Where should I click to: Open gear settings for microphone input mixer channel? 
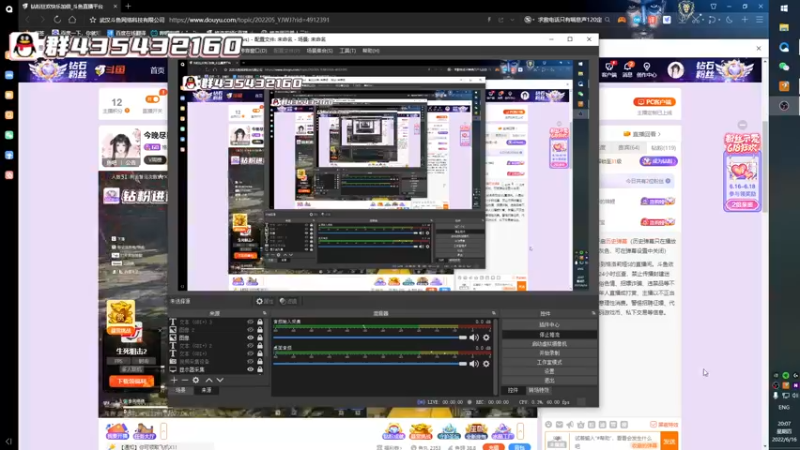tap(486, 337)
